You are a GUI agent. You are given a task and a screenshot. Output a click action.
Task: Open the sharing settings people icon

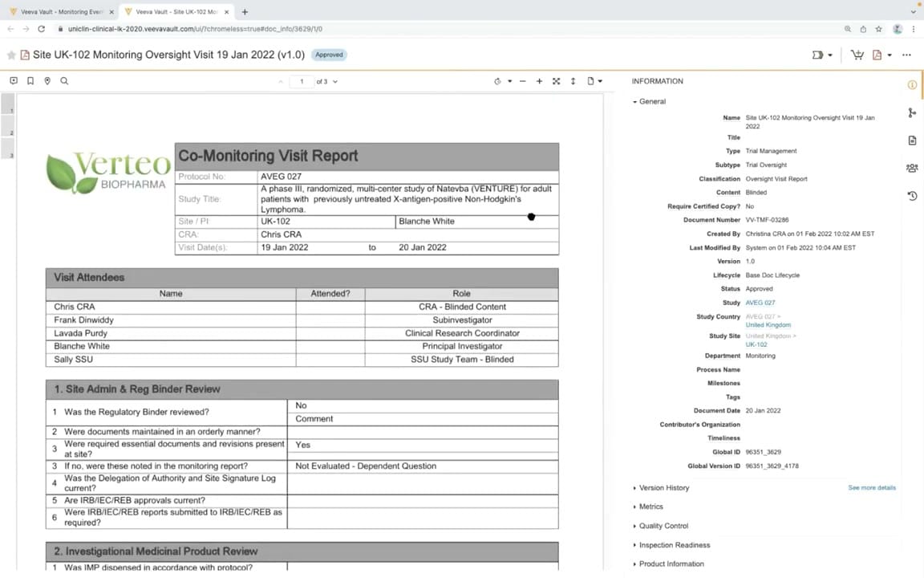[x=912, y=168]
